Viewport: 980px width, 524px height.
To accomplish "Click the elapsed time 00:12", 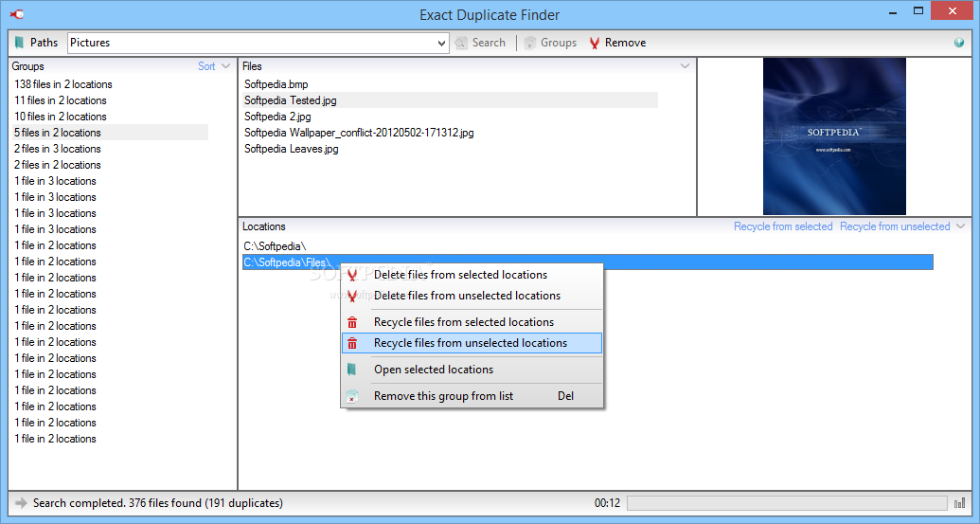I will click(x=607, y=503).
